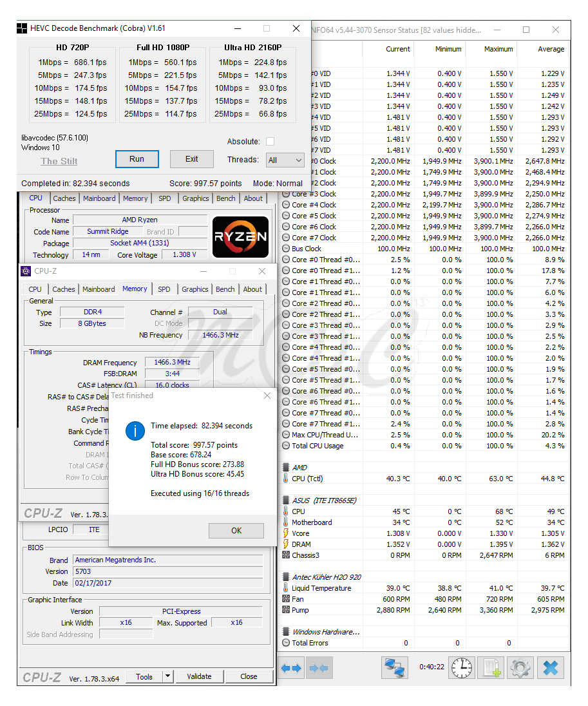Click the Max CPU/Thread Usage row label
The image size is (588, 706).
coord(325,435)
